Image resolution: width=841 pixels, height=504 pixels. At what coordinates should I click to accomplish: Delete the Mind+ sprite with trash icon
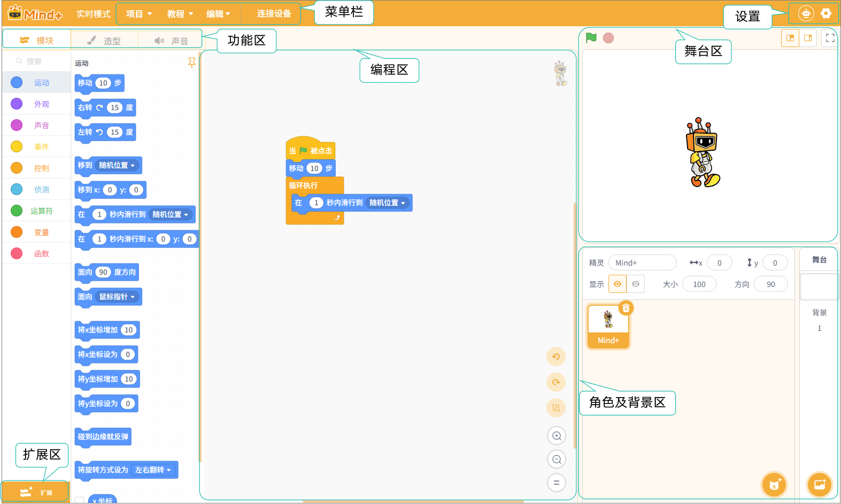[x=626, y=308]
